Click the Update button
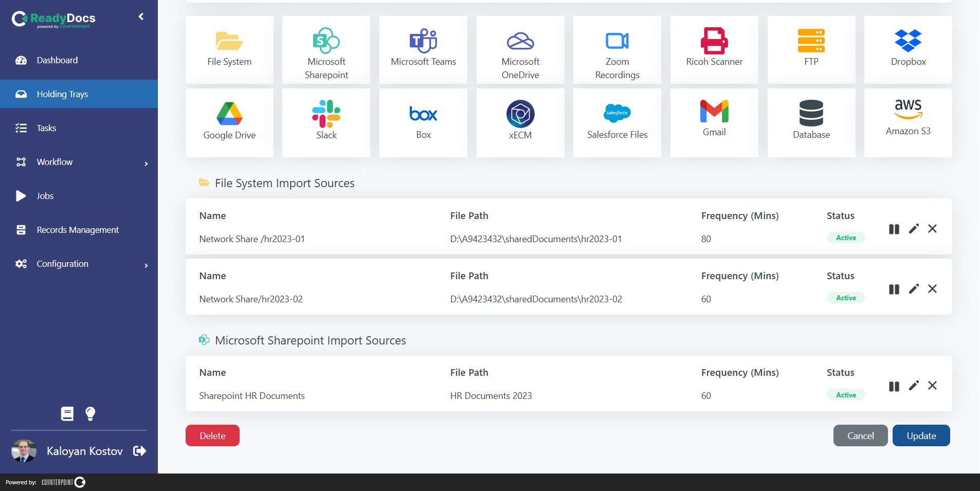The image size is (980, 491). click(921, 435)
